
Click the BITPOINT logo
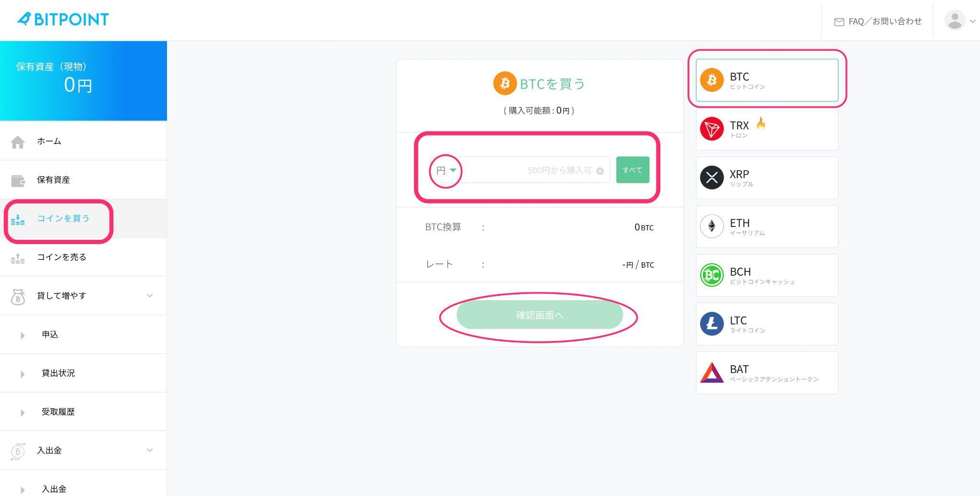[x=63, y=19]
